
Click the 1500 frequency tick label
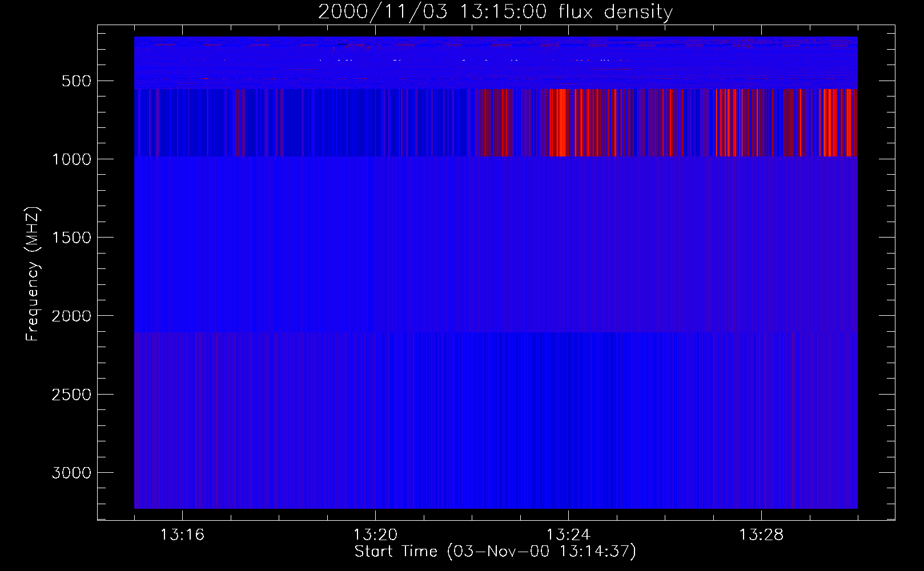click(71, 238)
